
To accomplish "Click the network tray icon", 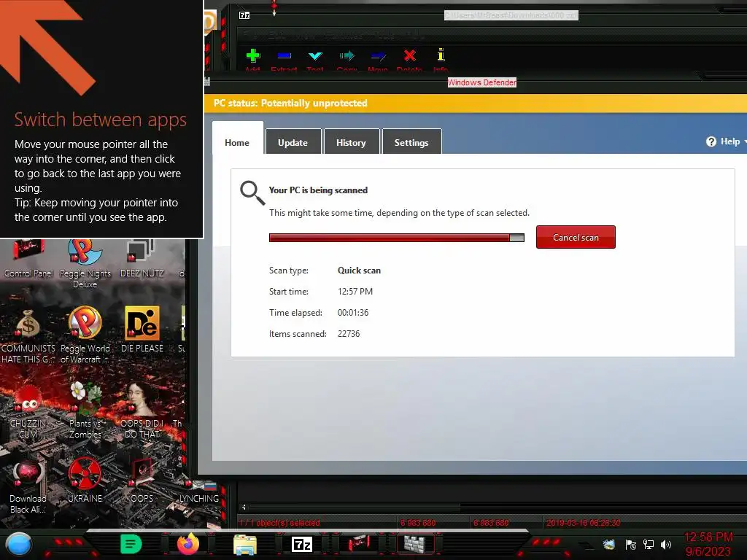I will (x=649, y=544).
